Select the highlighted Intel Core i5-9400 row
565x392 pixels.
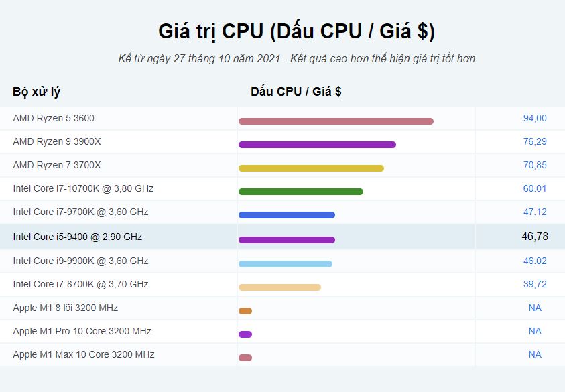point(283,237)
